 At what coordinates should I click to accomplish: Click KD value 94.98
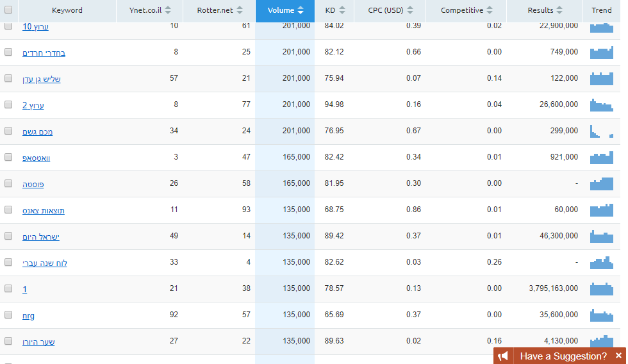(334, 104)
